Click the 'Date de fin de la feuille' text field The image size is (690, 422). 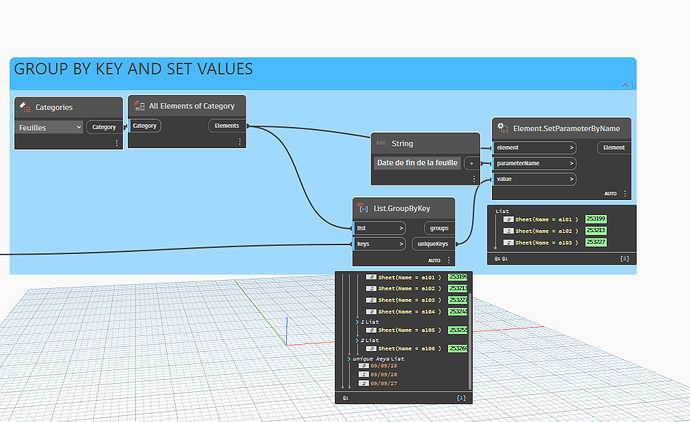click(418, 163)
